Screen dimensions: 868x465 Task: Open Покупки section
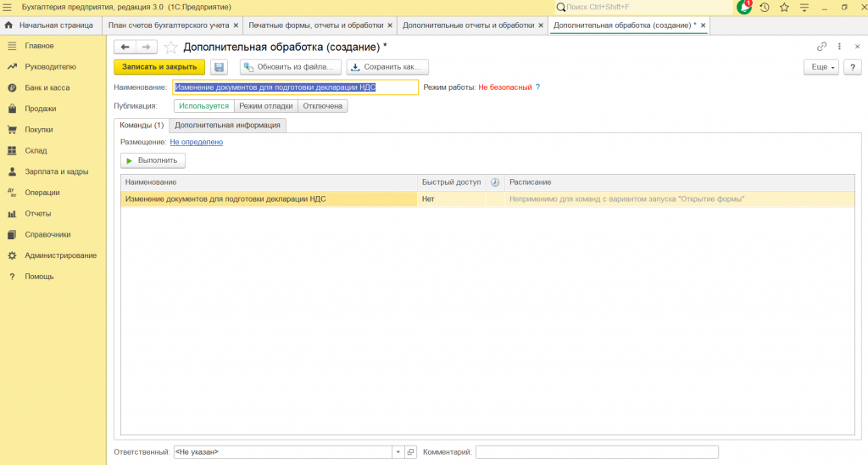[x=39, y=130]
